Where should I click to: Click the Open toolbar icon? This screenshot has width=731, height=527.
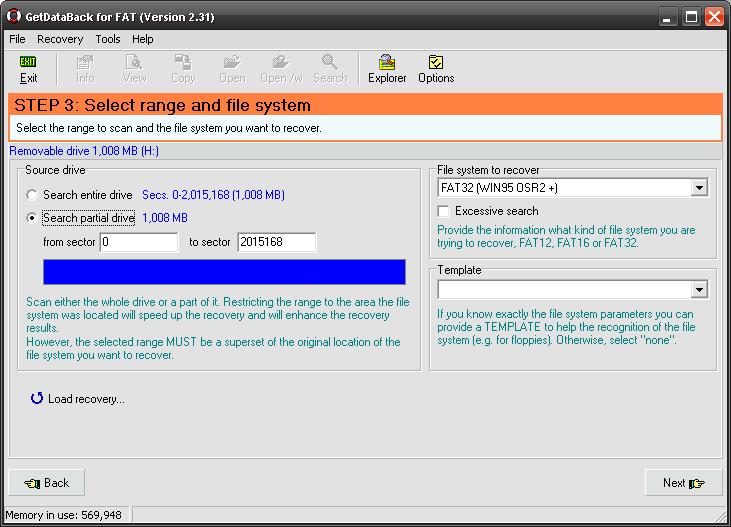[232, 69]
